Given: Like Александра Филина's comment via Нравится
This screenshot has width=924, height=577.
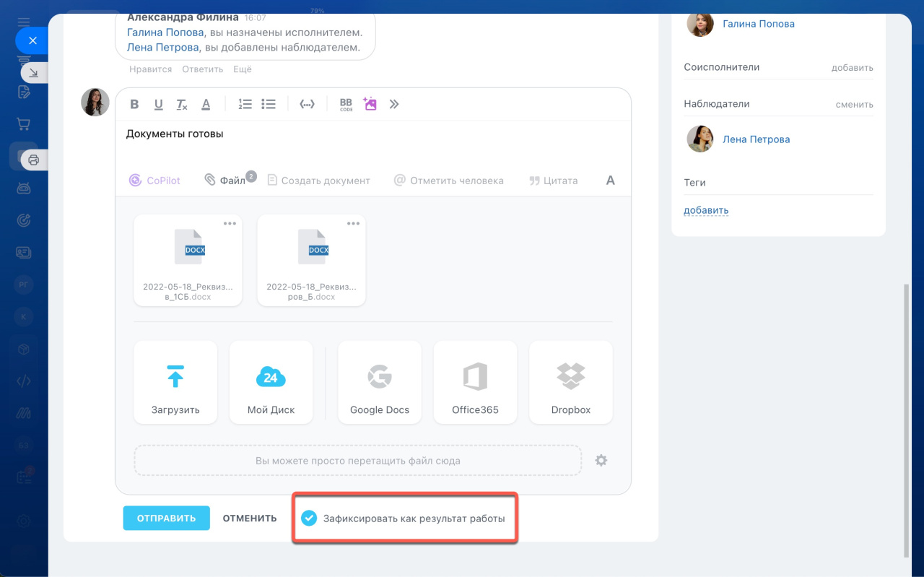Looking at the screenshot, I should (x=151, y=69).
